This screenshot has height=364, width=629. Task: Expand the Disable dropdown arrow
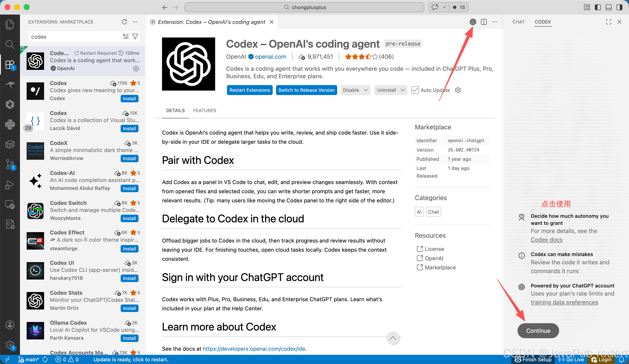pyautogui.click(x=366, y=90)
